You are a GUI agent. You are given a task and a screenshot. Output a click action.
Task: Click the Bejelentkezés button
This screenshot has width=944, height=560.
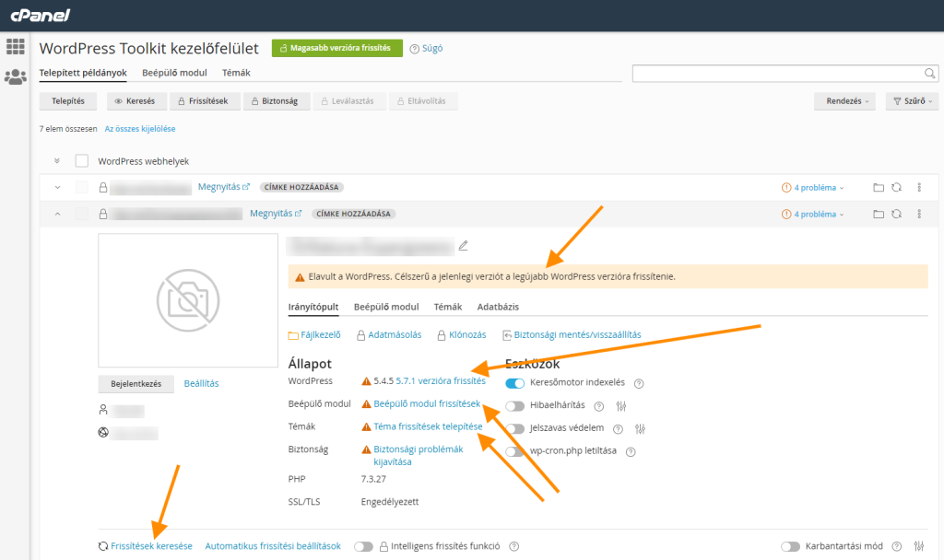click(x=136, y=384)
